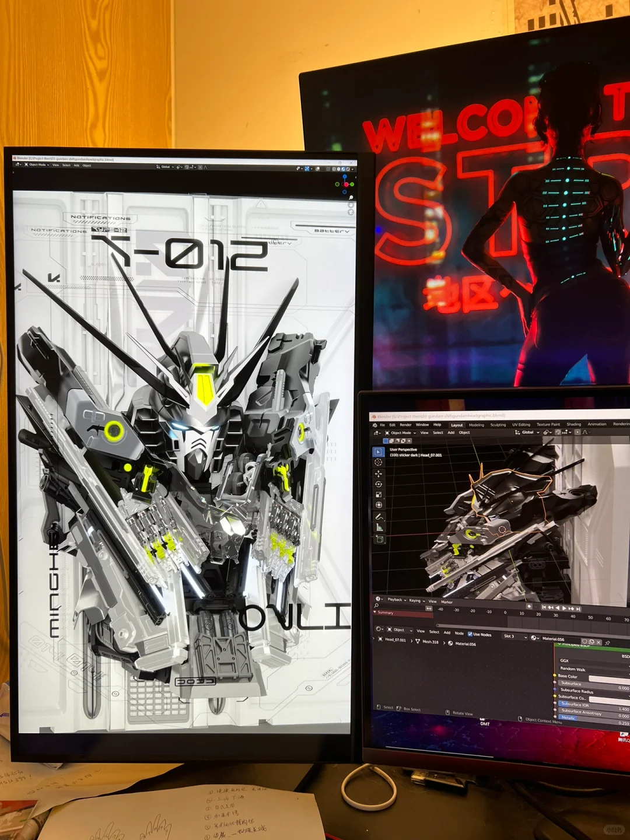Select the Measure tool in right Blender toolbar
The width and height of the screenshot is (630, 840).
[379, 527]
